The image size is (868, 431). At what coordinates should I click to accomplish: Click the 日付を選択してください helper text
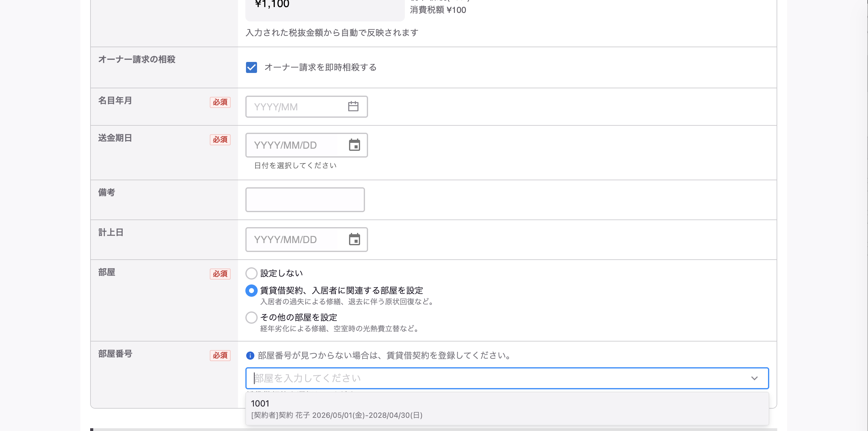click(x=295, y=165)
